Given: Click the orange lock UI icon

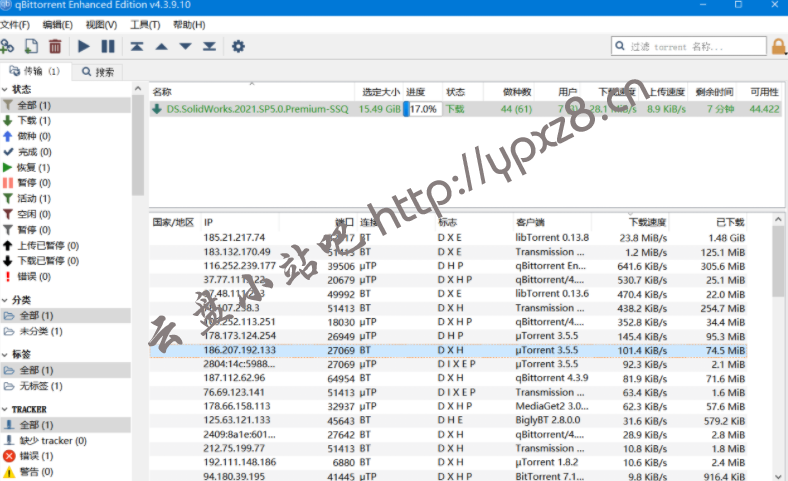Looking at the screenshot, I should click(778, 46).
